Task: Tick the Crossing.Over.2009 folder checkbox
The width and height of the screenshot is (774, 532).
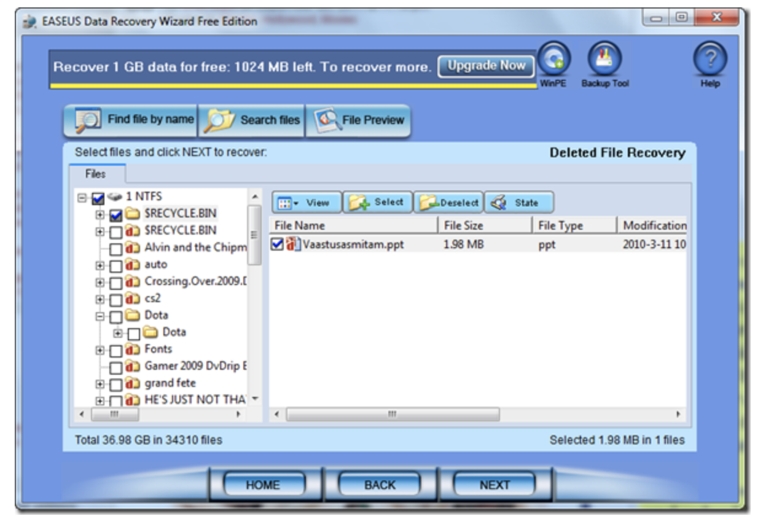Action: click(115, 283)
